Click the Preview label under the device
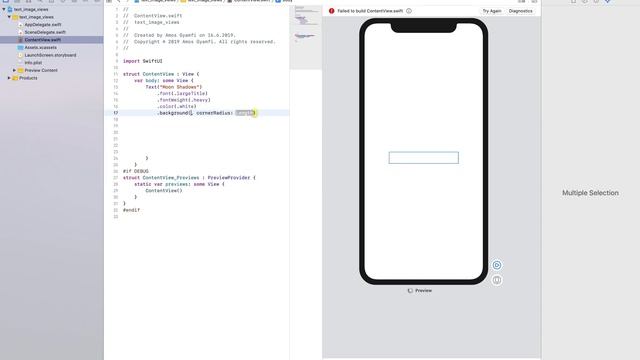This screenshot has width=640, height=360. tap(423, 291)
